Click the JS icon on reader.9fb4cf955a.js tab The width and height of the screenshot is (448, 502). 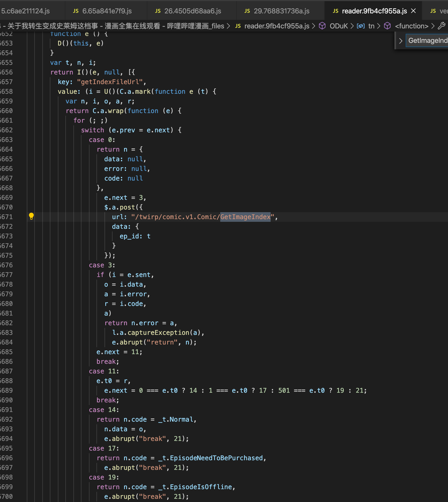pos(335,11)
